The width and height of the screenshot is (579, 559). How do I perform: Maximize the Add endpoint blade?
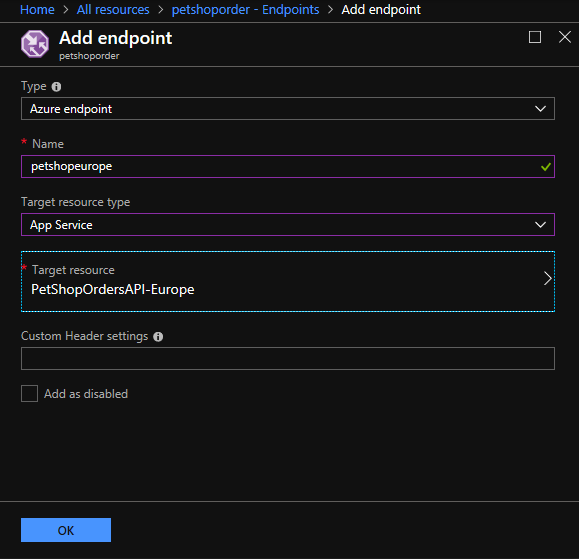pos(535,37)
